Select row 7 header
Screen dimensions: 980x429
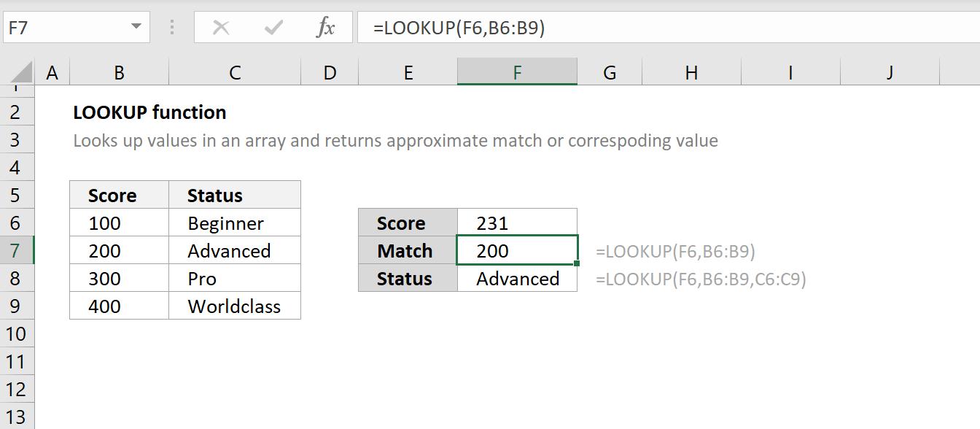point(17,250)
